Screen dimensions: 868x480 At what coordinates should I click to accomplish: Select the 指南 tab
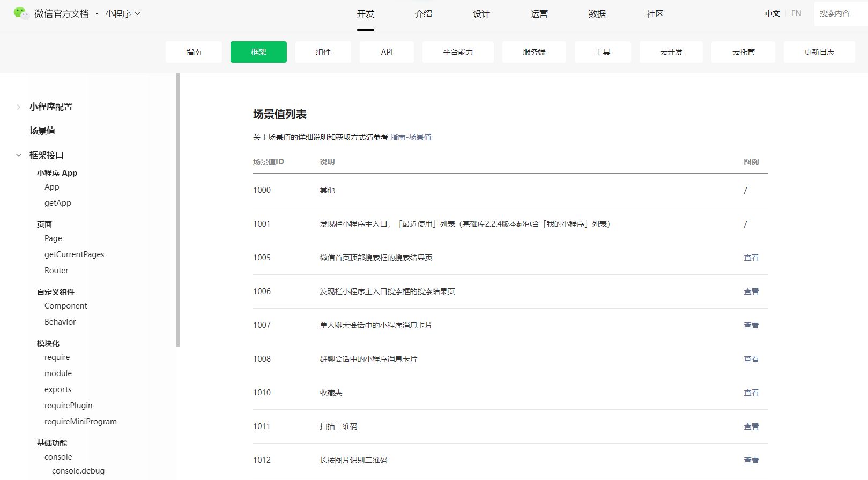click(194, 52)
